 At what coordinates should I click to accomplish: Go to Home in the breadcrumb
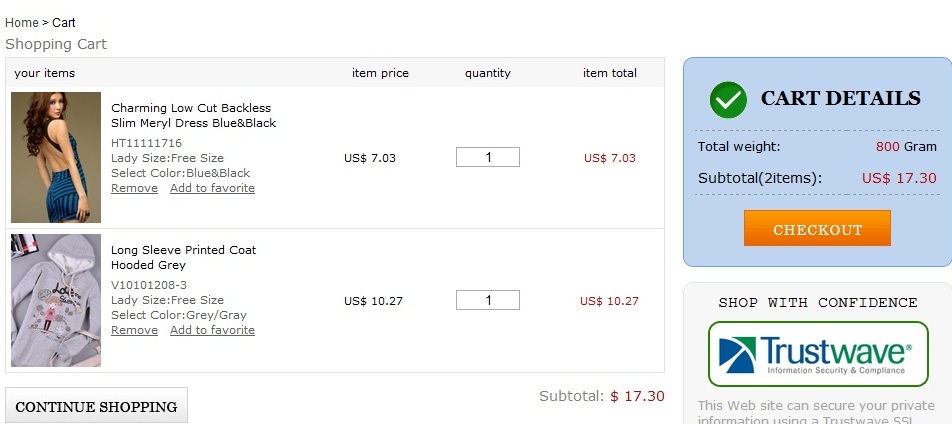21,22
